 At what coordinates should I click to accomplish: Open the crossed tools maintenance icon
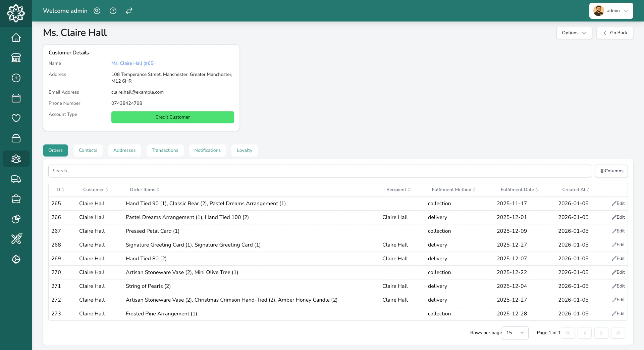click(16, 239)
